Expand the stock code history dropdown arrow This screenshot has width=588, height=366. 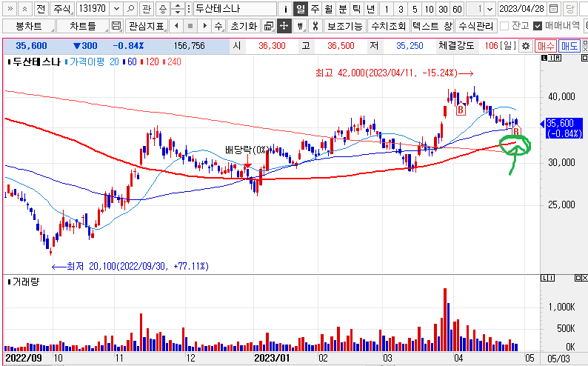tap(116, 9)
